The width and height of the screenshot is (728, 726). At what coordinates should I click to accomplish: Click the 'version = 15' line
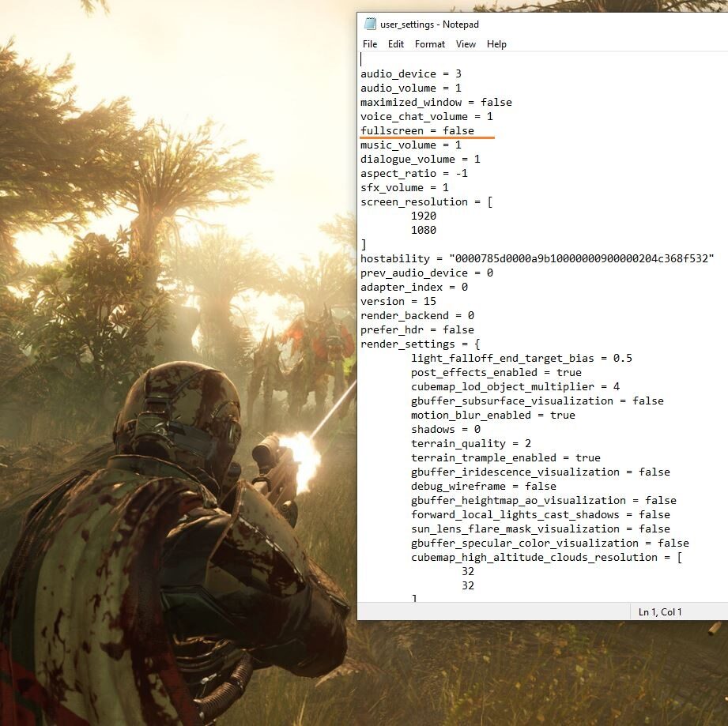(398, 301)
